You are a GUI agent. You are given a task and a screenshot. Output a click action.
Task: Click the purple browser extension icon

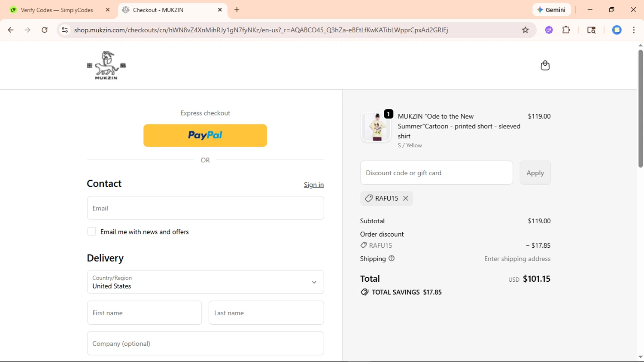549,30
